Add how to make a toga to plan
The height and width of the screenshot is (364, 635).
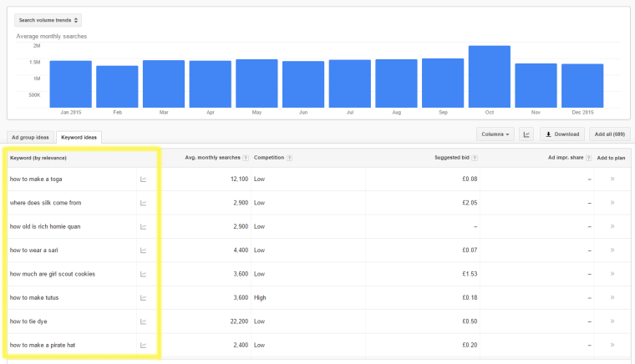click(x=612, y=179)
